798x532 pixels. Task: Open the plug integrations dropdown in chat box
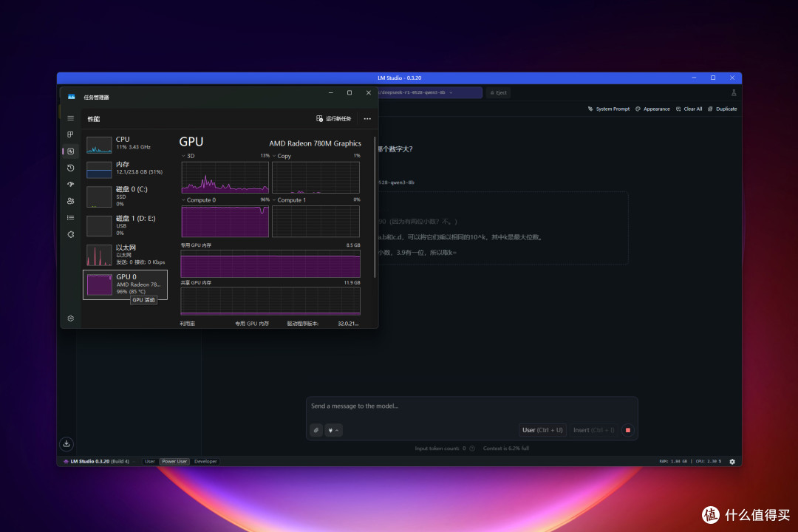tap(333, 430)
